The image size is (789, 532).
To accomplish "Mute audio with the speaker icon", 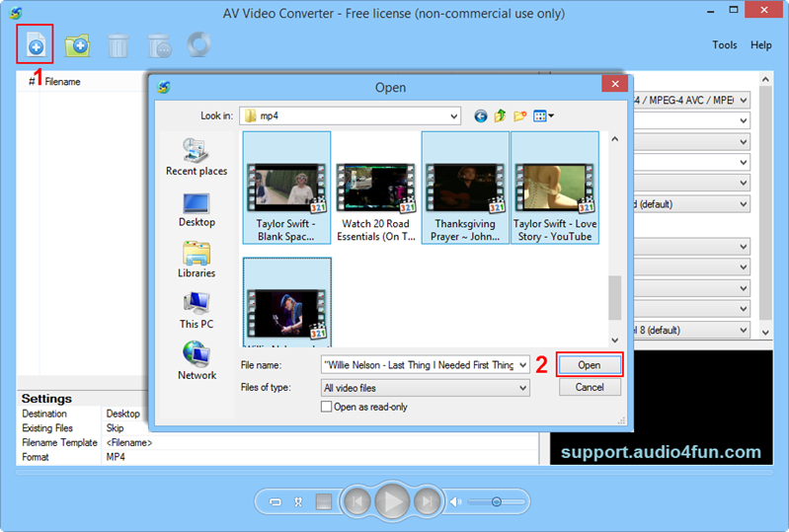I will tap(455, 501).
